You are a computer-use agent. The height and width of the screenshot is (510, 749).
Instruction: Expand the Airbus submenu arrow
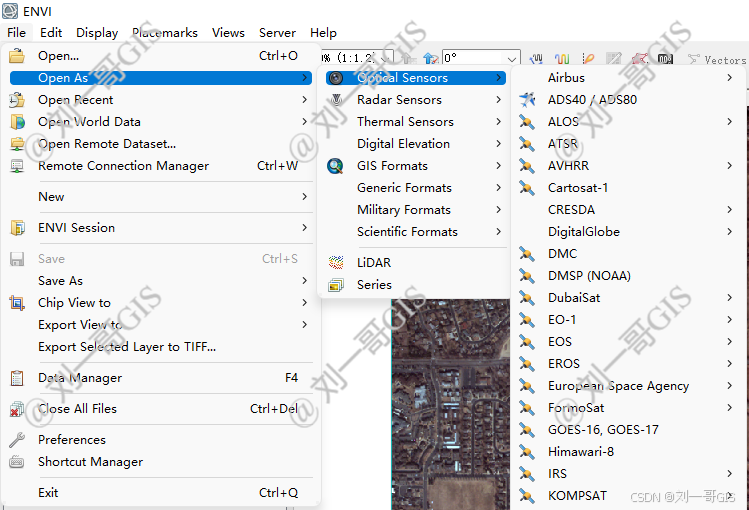click(x=729, y=78)
